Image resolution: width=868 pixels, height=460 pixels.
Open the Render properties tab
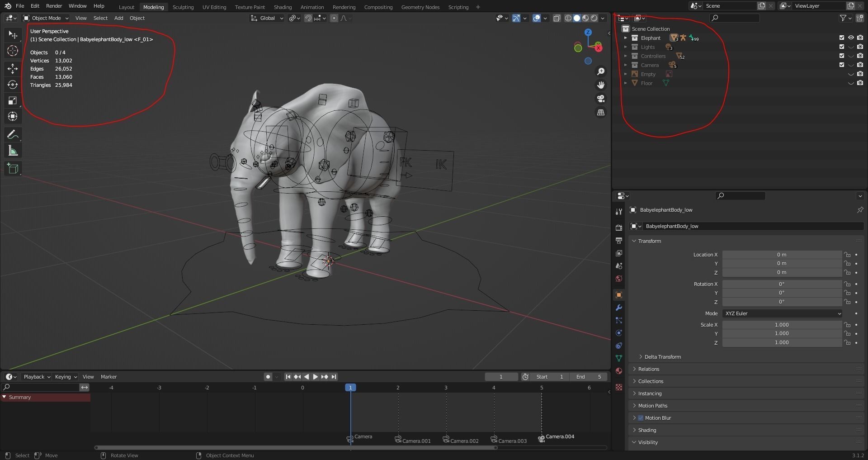pyautogui.click(x=619, y=228)
